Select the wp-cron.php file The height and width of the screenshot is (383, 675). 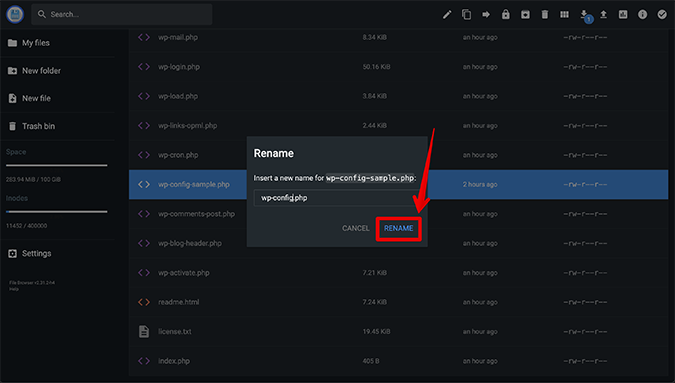pos(398,155)
